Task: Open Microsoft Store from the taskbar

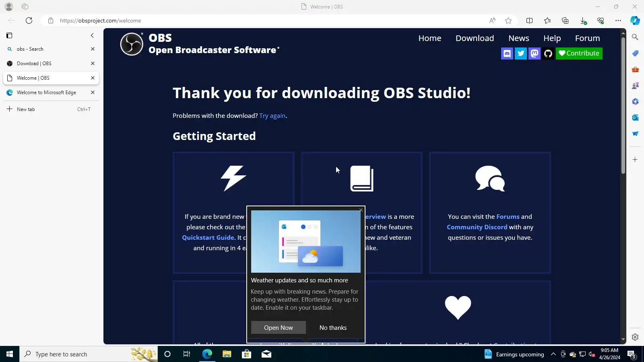Action: click(246, 354)
